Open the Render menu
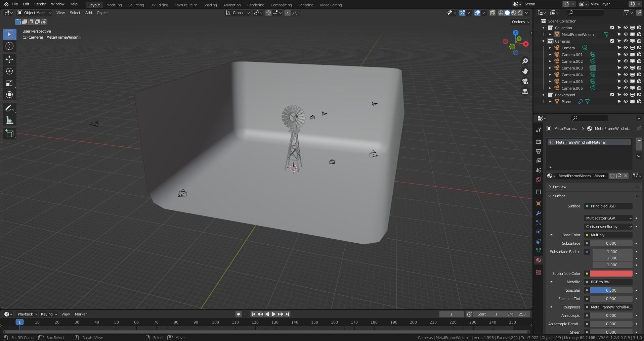644x341 pixels. (x=40, y=4)
